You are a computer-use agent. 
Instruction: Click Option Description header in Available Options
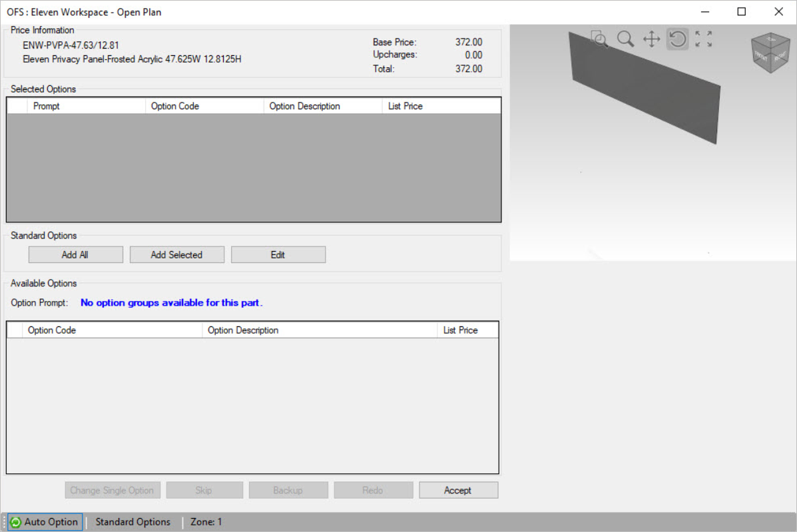(320, 330)
